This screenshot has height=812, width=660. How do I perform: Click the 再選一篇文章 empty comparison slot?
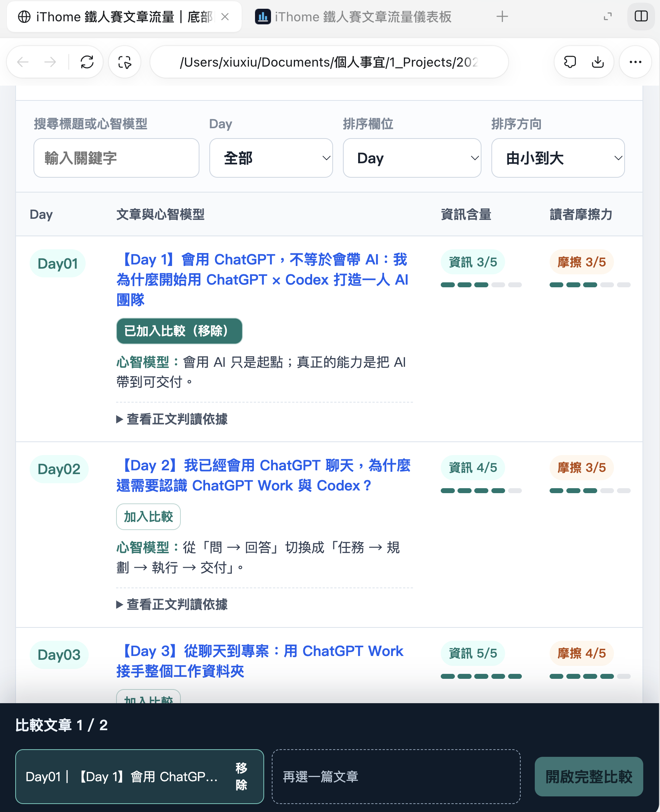396,777
